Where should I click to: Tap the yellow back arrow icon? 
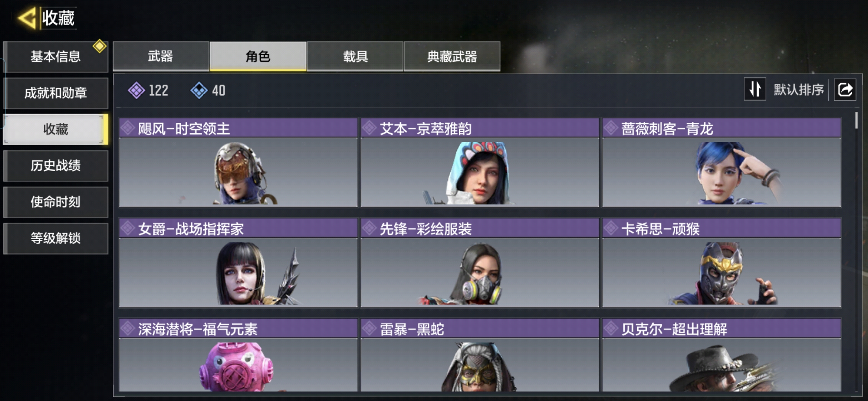[x=27, y=18]
